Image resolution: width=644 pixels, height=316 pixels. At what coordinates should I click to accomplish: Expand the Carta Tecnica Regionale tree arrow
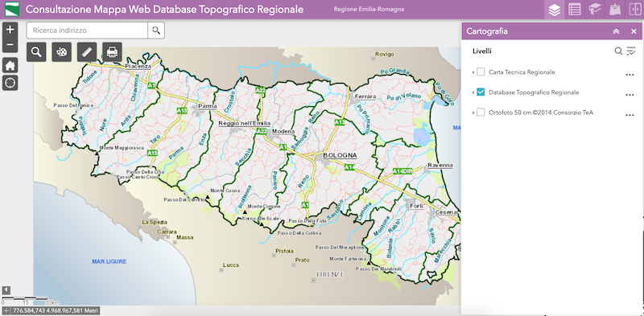click(x=473, y=72)
